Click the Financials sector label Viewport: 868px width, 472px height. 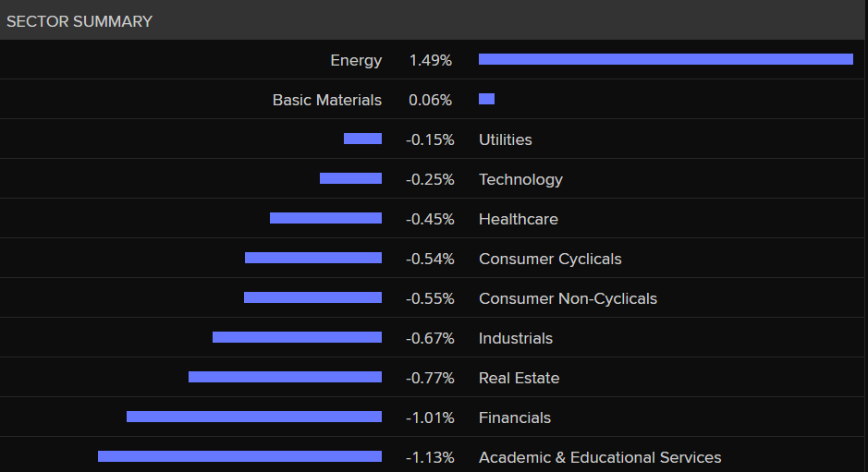[515, 418]
